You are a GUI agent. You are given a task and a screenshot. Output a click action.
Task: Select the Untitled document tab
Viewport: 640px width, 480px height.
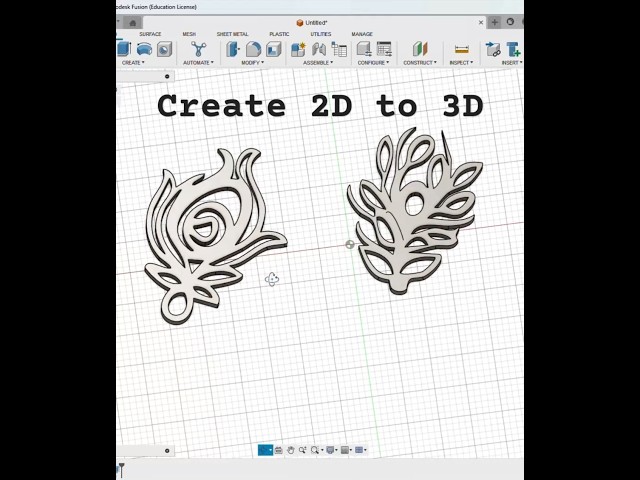tap(312, 23)
